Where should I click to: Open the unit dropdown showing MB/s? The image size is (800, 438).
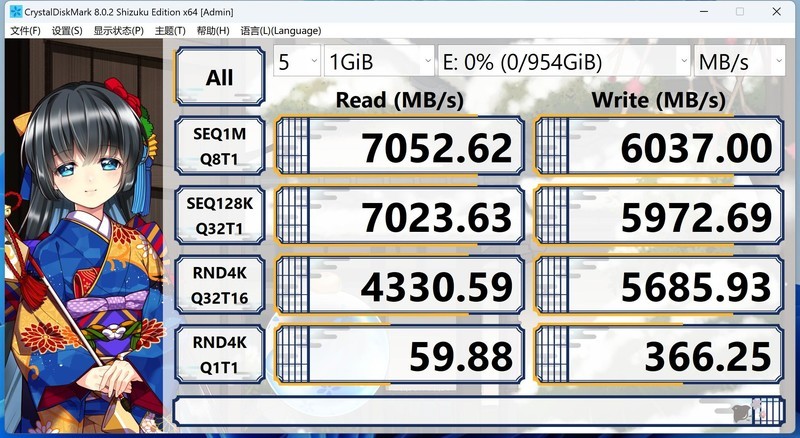click(739, 61)
